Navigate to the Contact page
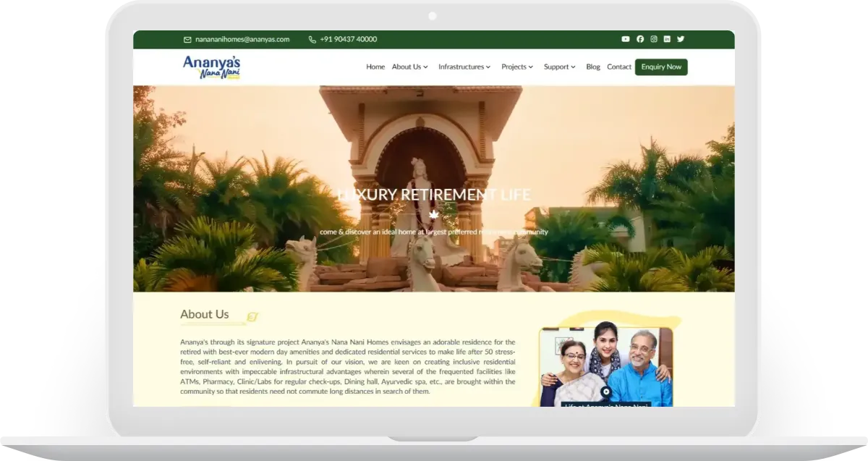This screenshot has width=868, height=461. tap(619, 67)
